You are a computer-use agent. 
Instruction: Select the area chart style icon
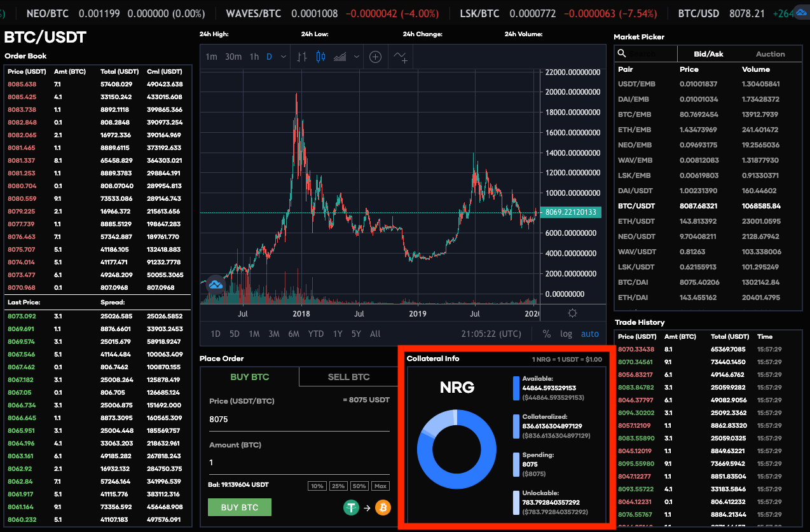pyautogui.click(x=340, y=57)
